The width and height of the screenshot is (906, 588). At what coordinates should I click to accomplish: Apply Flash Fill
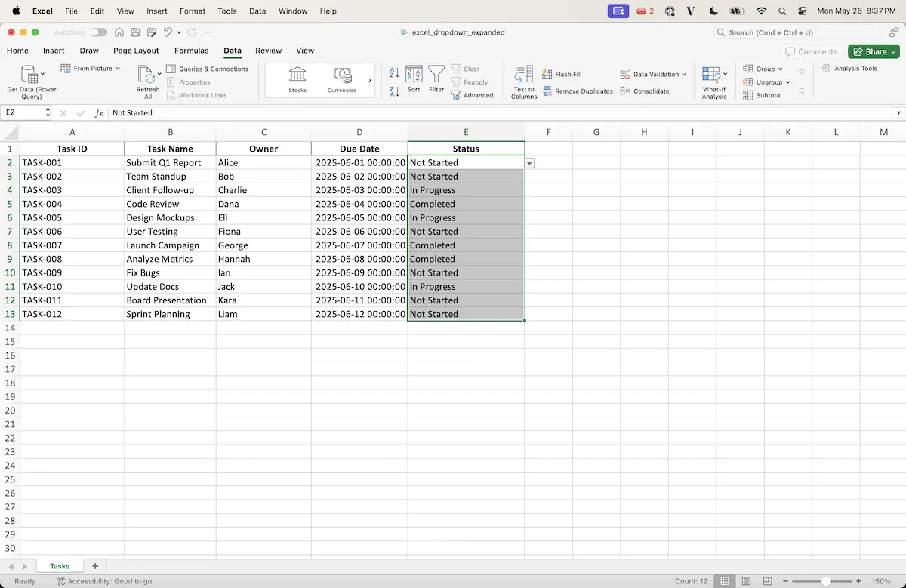562,74
